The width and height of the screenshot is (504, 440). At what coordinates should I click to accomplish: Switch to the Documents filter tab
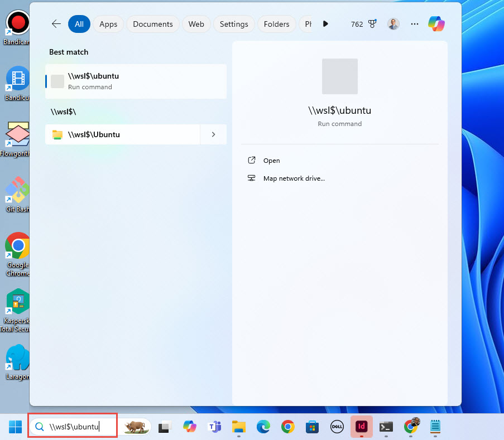point(153,24)
